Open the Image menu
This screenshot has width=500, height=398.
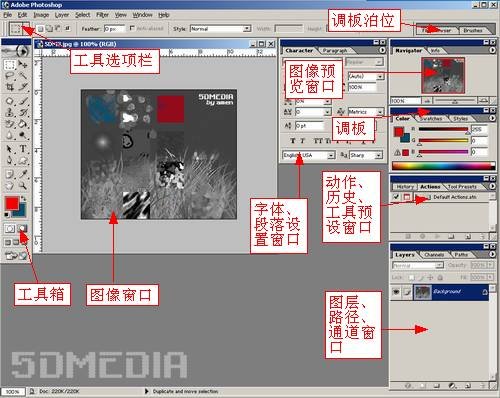click(41, 15)
